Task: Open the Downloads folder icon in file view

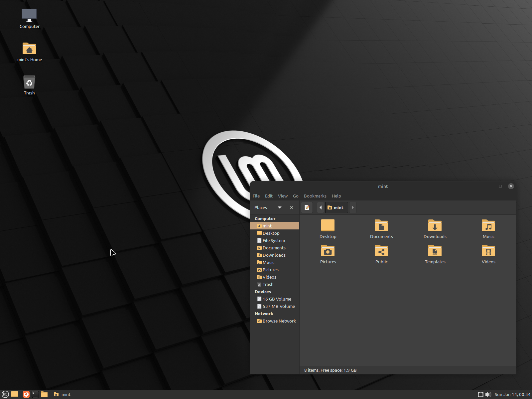Action: click(x=435, y=225)
